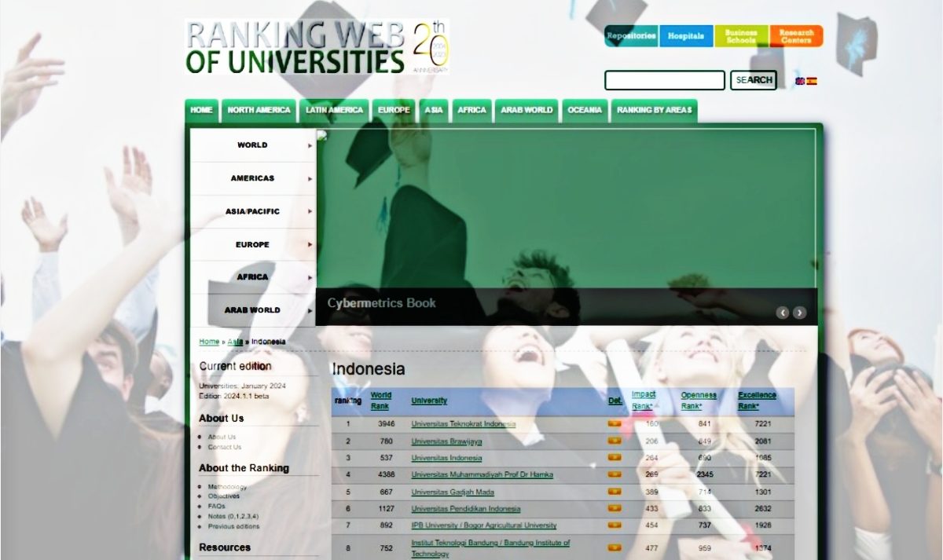Open the RANKING BY AREAS tab

coord(654,111)
